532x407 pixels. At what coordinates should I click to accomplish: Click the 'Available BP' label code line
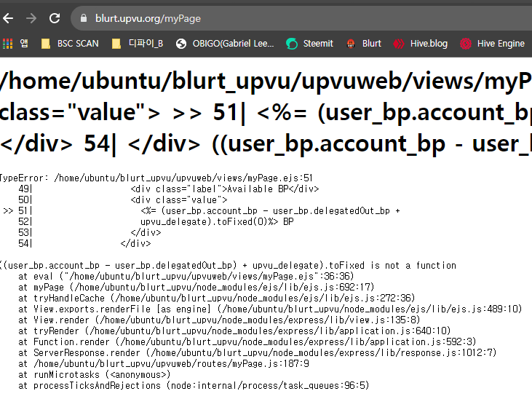click(x=224, y=189)
